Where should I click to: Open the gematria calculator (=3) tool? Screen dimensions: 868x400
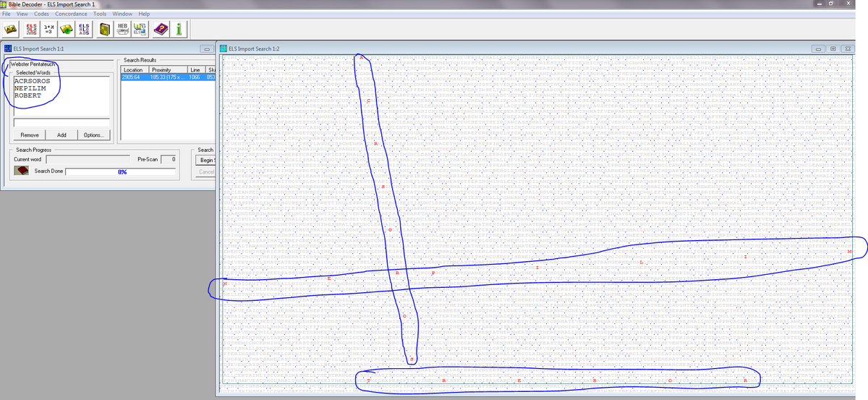click(48, 29)
